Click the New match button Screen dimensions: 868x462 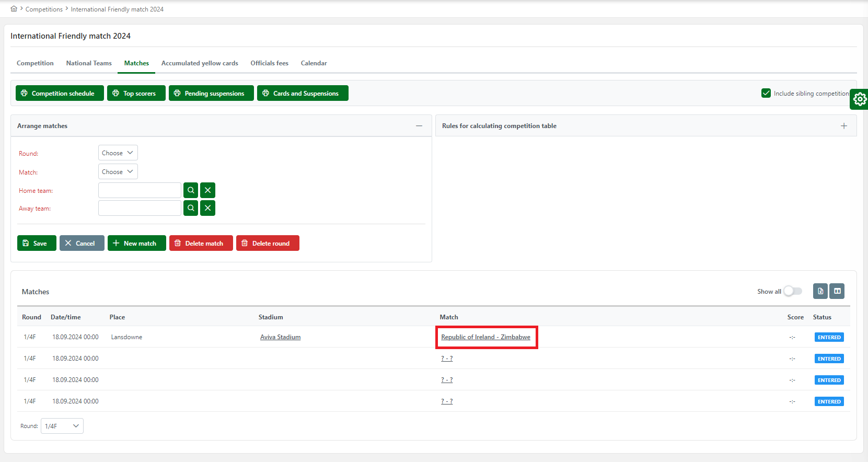click(x=136, y=243)
